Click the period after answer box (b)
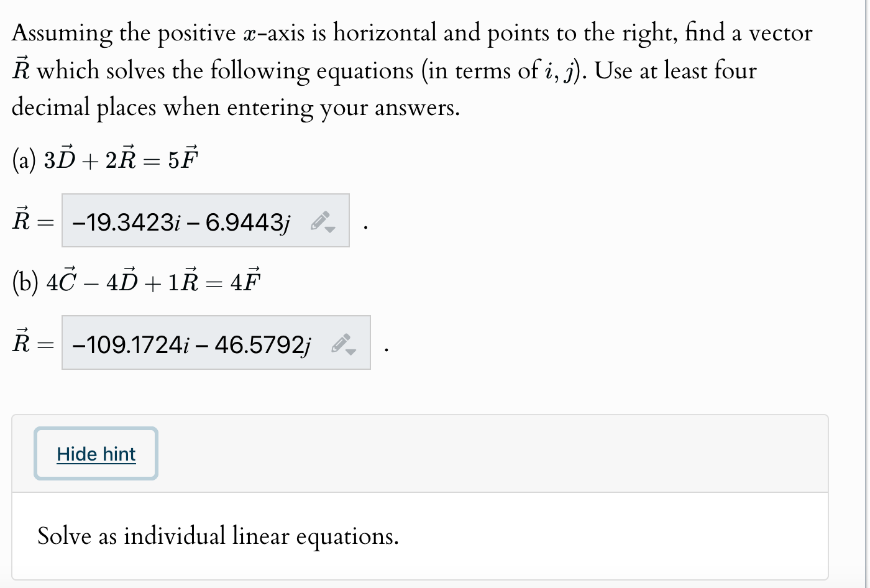The height and width of the screenshot is (588, 870). coord(386,351)
